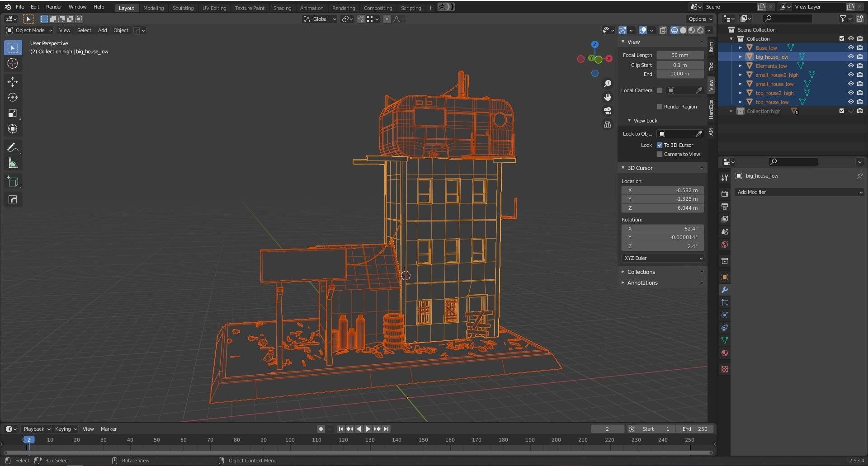Switch to wireframe viewport shading

tap(675, 30)
